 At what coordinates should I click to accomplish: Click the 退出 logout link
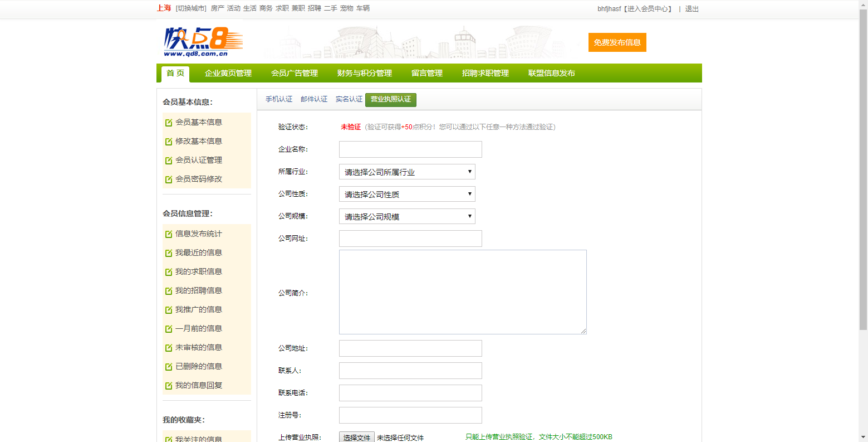692,9
